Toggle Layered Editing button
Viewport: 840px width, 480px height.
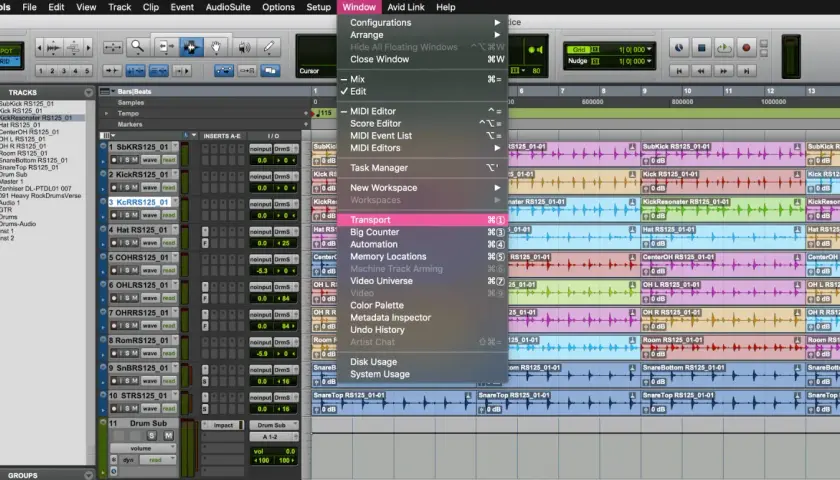click(x=270, y=70)
